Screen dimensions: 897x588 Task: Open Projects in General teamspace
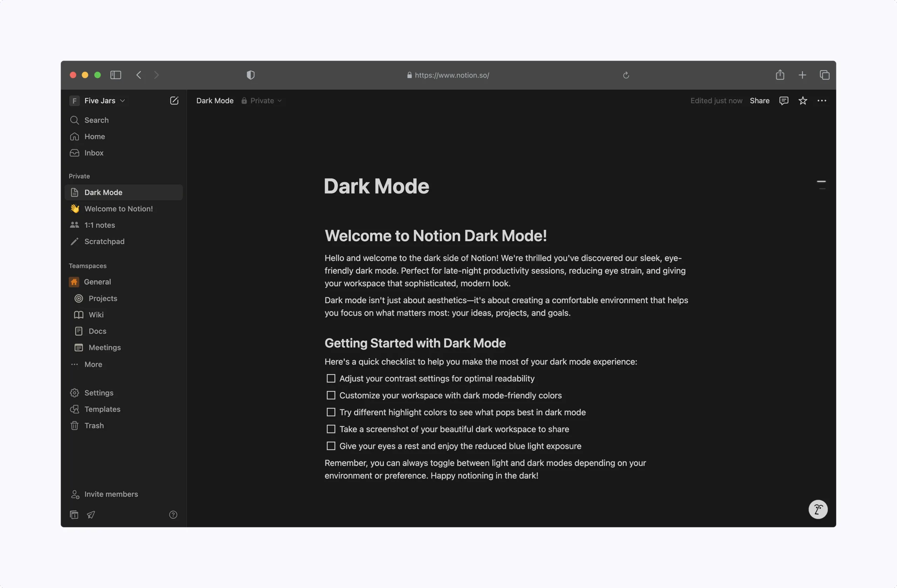point(124,298)
